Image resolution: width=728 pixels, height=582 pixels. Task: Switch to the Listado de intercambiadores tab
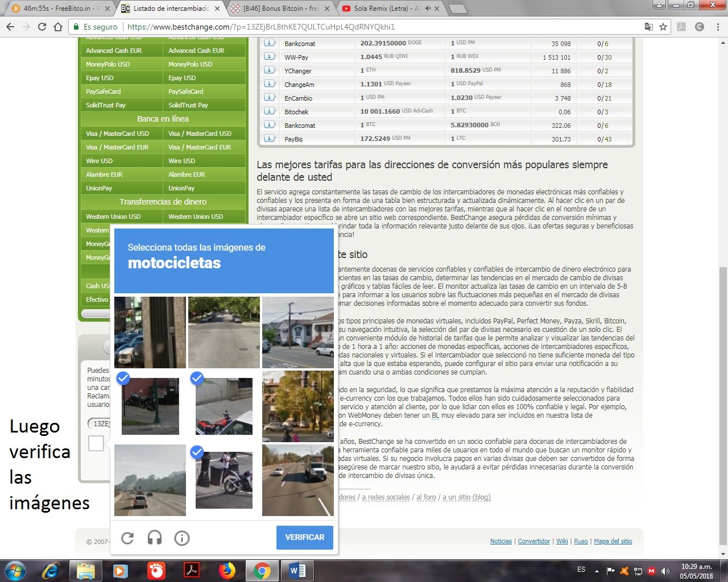point(171,9)
